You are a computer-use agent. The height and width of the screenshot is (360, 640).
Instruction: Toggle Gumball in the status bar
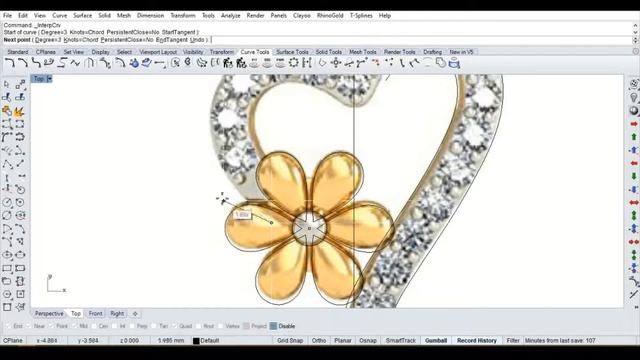(436, 340)
